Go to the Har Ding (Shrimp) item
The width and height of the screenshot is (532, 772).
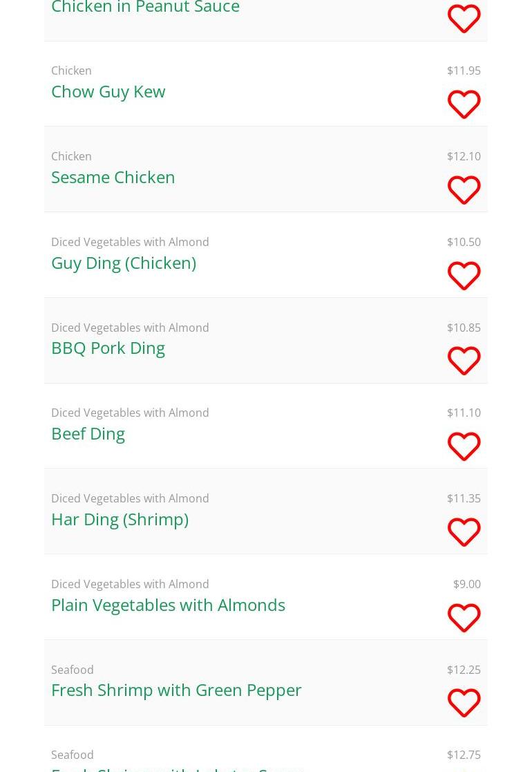120,519
